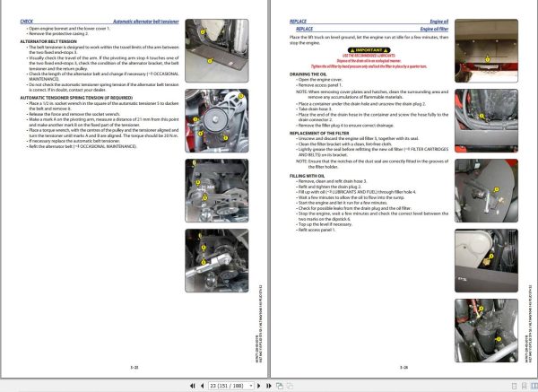Screen dimensions: 538x392
Task: Select the DRAINING THE OIL heading
Action: pos(308,74)
